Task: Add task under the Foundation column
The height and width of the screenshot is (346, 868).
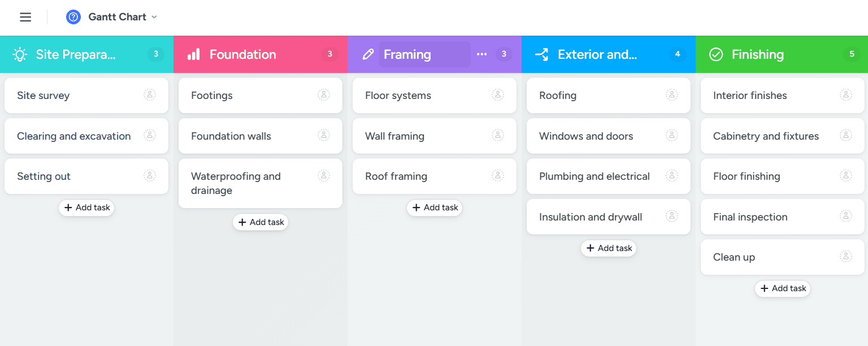Action: pyautogui.click(x=261, y=222)
